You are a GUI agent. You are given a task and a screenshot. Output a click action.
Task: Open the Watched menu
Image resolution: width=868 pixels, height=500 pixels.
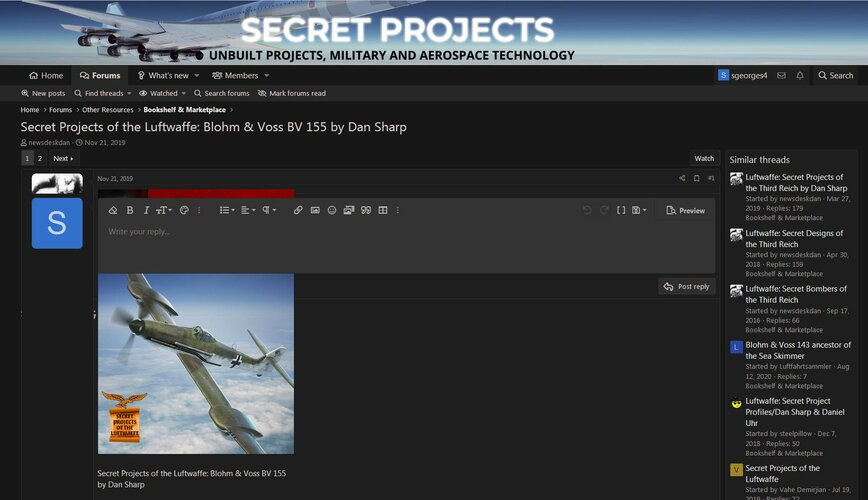click(162, 94)
